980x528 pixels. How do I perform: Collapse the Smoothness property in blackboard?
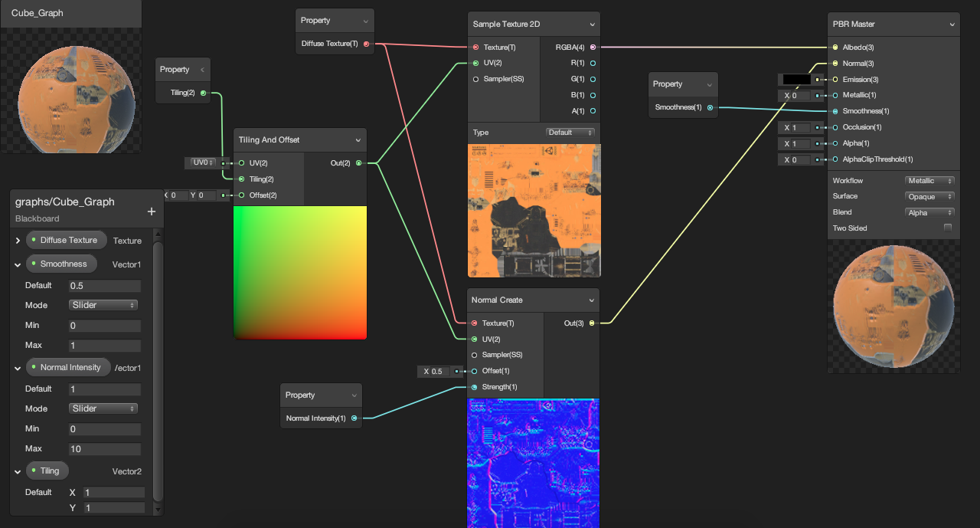click(18, 264)
